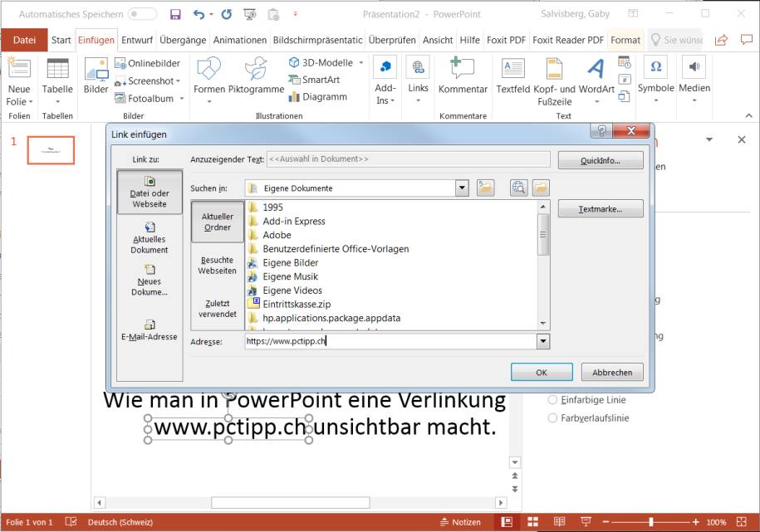Screen dimensions: 760x532
Task: Open the Adresse dropdown arrow
Action: (x=542, y=341)
